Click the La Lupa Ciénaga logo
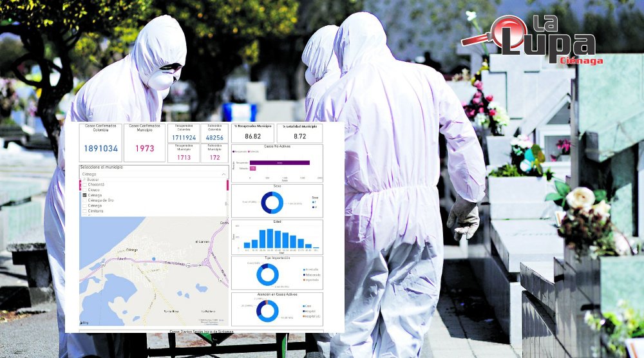Viewport: 644px width, 358px height. (x=533, y=39)
